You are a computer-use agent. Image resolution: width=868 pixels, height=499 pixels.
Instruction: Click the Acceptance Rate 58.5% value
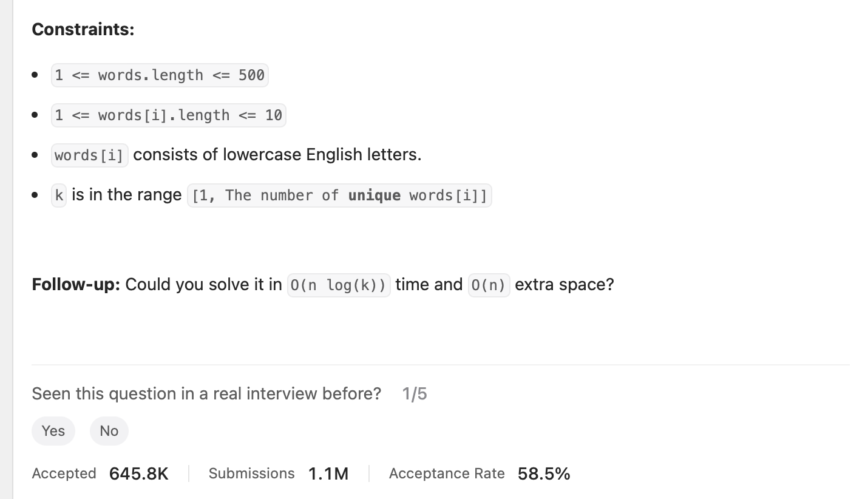[543, 474]
